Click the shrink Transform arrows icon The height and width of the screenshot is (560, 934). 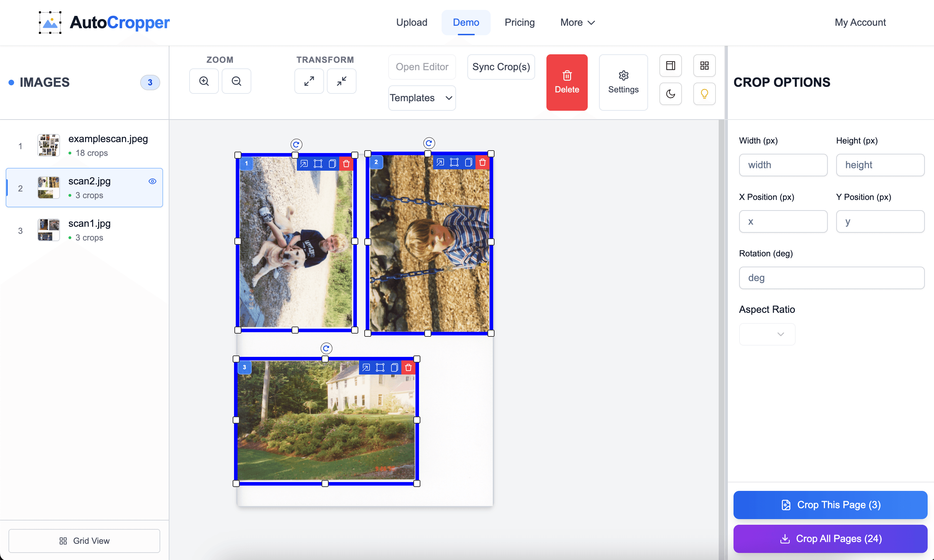pos(341,81)
